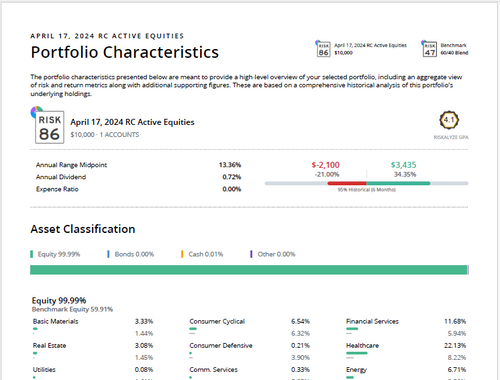Screen dimensions: 500x380
Task: Click the $3,435 upside amount
Action: pos(403,165)
